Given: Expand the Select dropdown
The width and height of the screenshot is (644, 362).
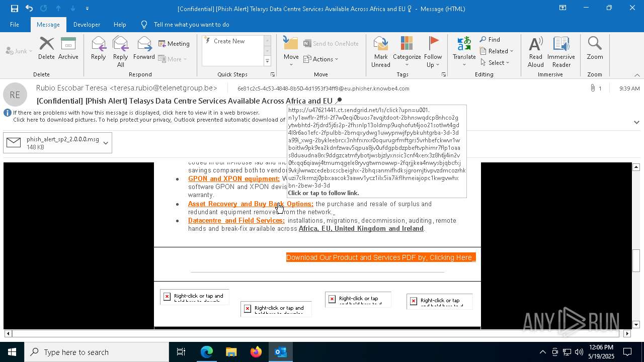Looking at the screenshot, I should (495, 63).
